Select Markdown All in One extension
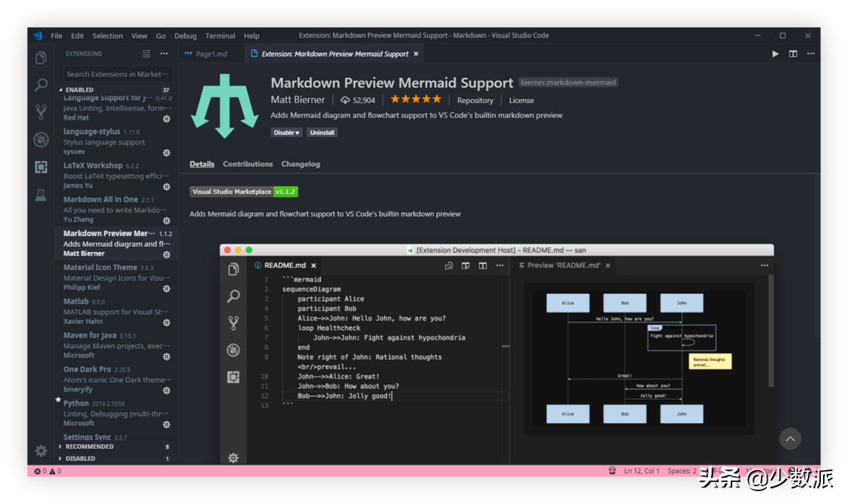Image resolution: width=848 pixels, height=504 pixels. (117, 210)
